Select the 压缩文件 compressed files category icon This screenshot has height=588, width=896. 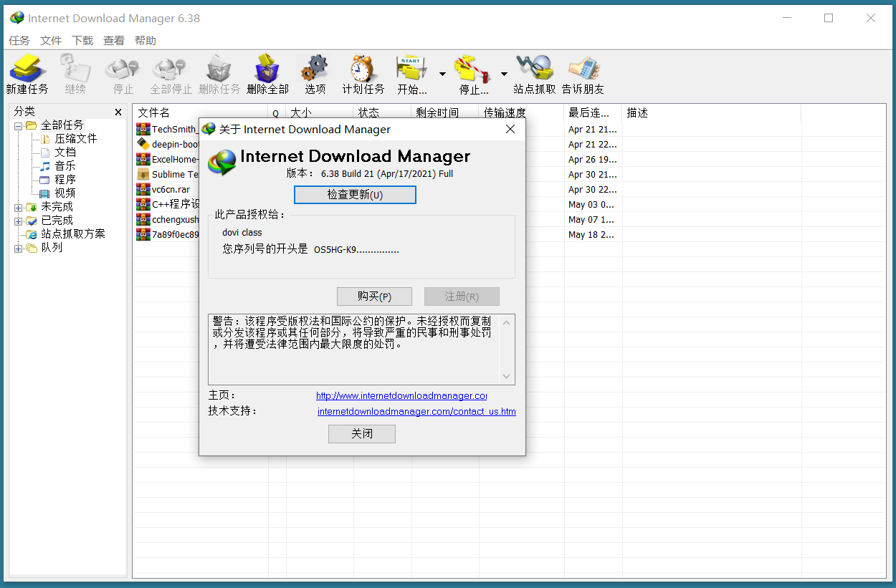click(x=45, y=139)
